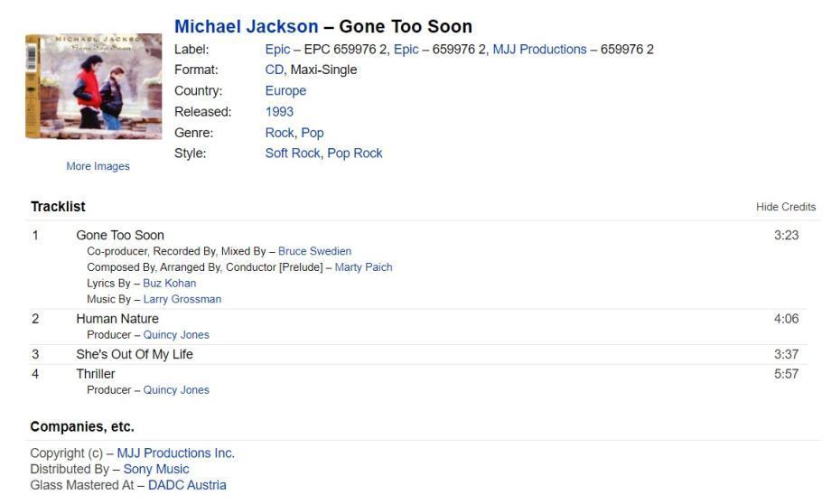Open the More Images link

click(x=98, y=166)
